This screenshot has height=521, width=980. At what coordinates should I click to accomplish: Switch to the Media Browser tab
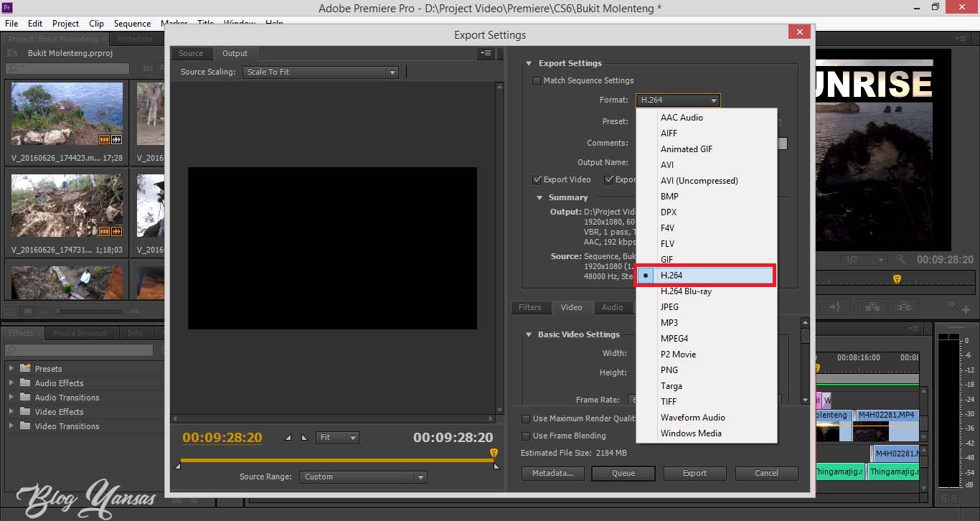point(80,333)
